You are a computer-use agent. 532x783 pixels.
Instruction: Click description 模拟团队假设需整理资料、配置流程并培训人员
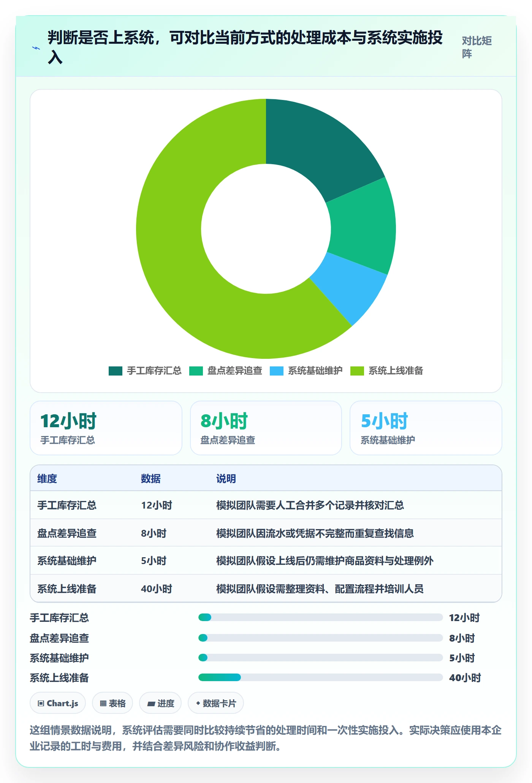click(320, 589)
